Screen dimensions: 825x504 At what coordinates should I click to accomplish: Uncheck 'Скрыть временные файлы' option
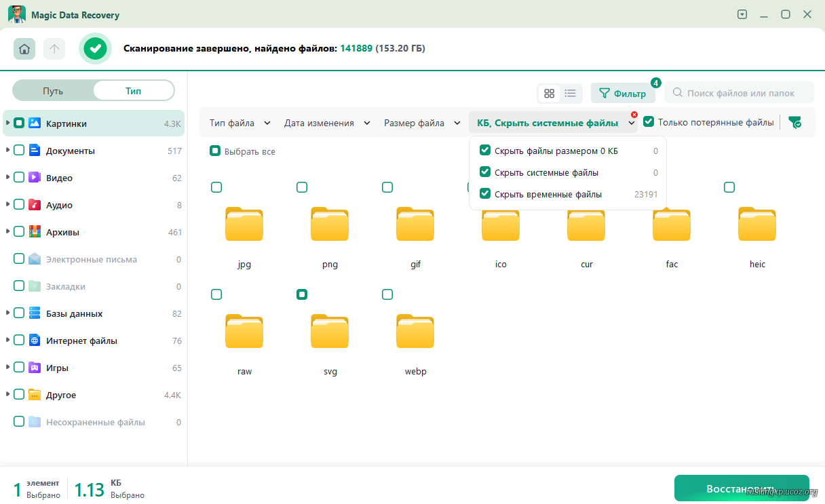tap(485, 194)
